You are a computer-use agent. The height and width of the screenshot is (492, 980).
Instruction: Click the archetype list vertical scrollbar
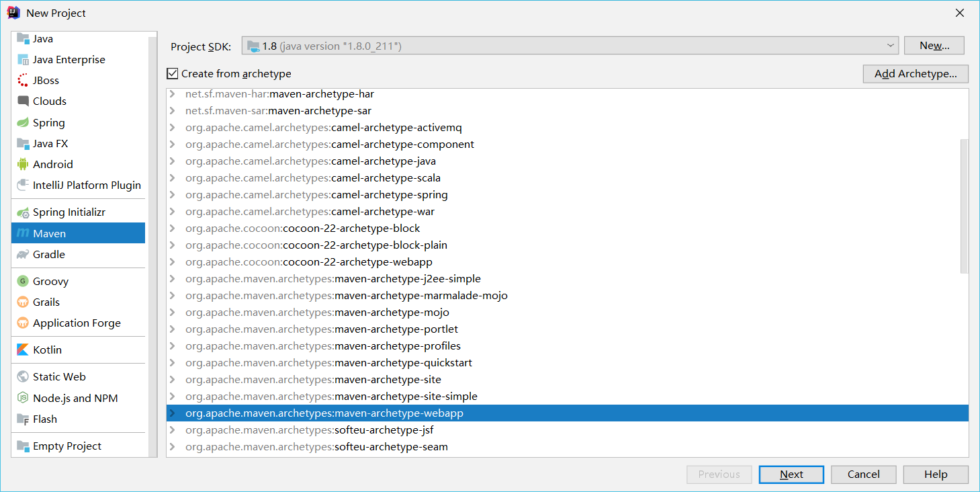[x=964, y=206]
